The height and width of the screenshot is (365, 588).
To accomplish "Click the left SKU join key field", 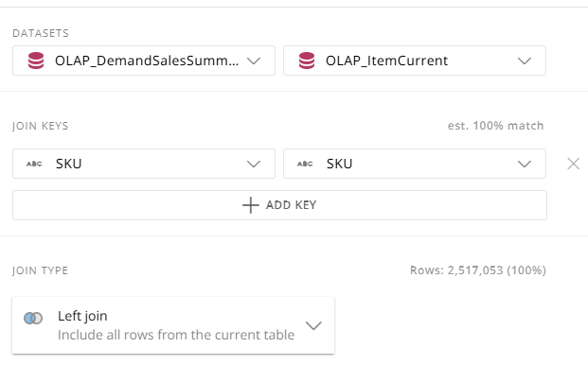I will coord(144,164).
